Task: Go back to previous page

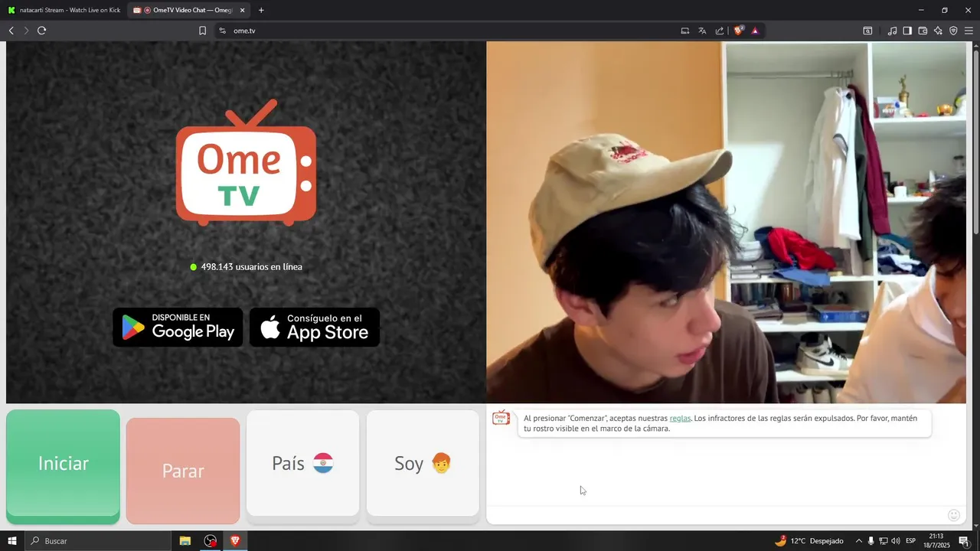Action: click(11, 31)
